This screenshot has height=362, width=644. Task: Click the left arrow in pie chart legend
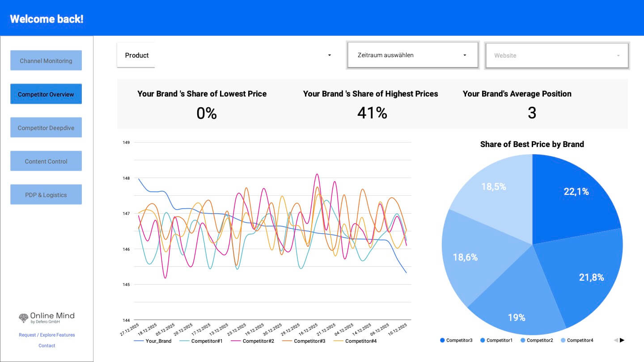617,340
